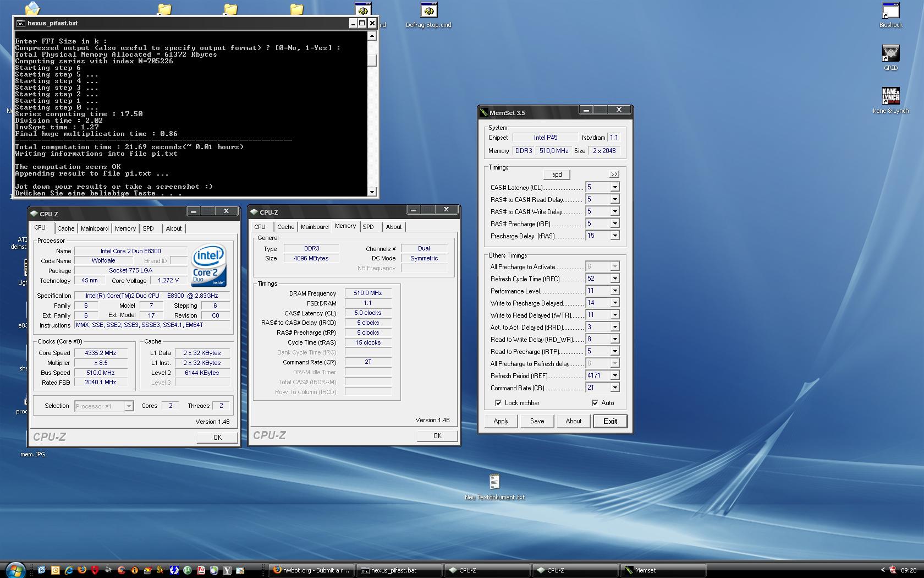
Task: Click the Intel Core 2 Duo logo
Action: coord(208,265)
